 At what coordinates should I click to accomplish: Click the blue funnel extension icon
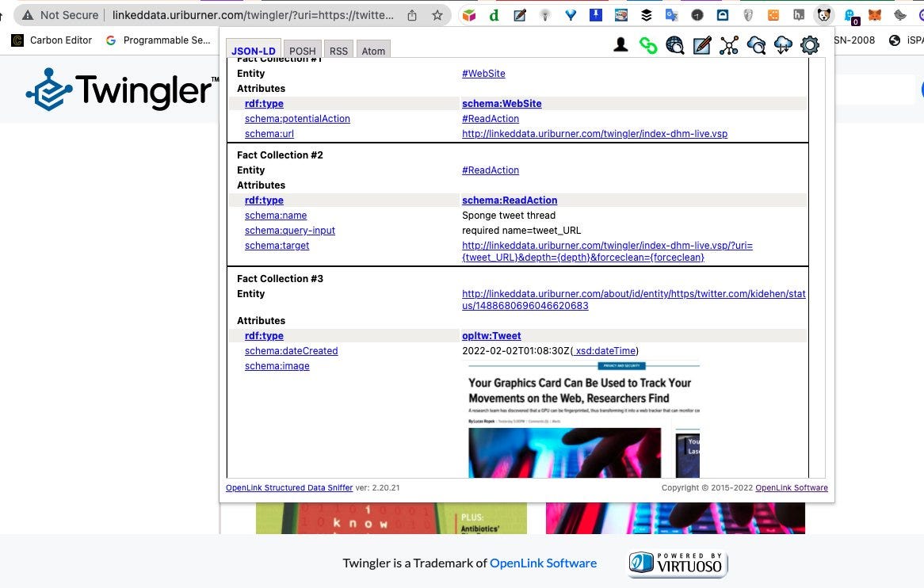point(571,15)
